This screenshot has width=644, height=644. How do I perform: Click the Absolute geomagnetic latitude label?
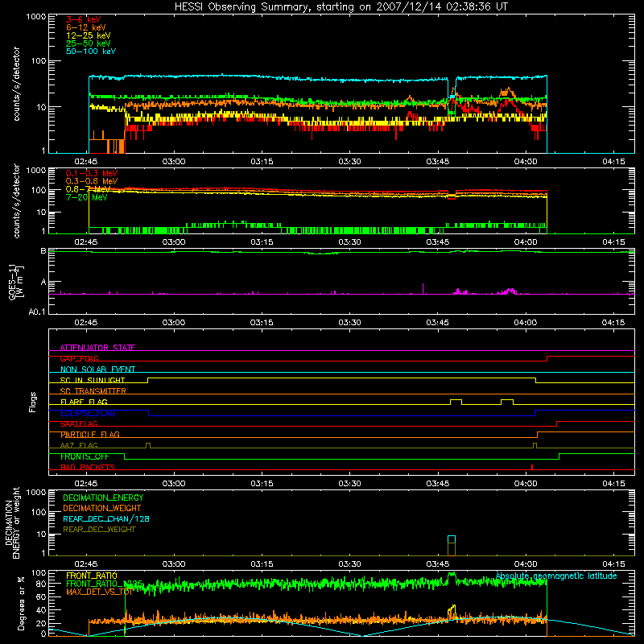556,576
